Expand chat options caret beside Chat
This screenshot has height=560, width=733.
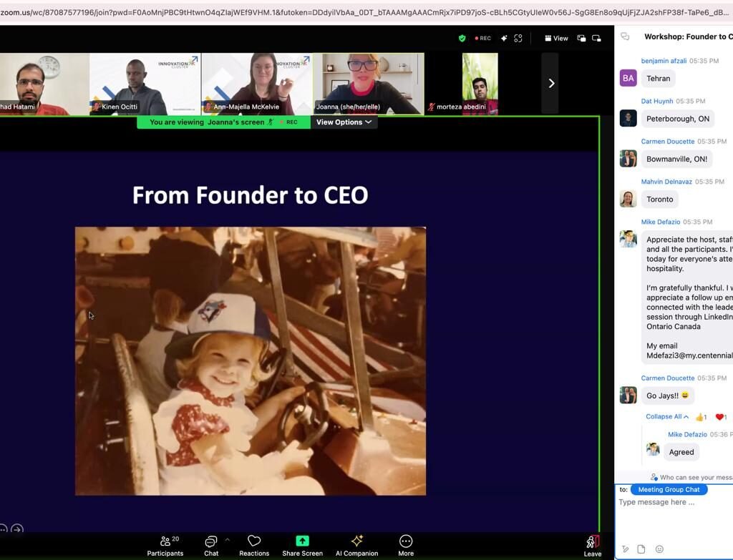click(227, 540)
